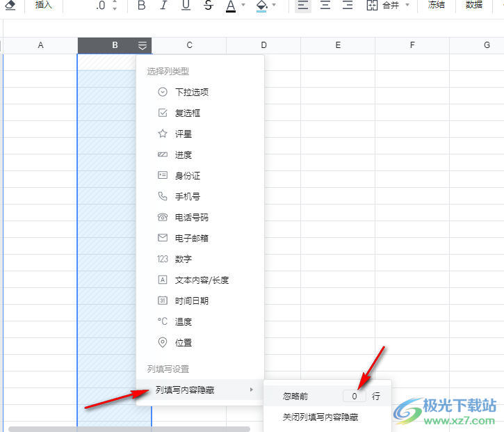Decrease decimal places stepper down arrow
Screen dimensions: 504x432
point(115,8)
